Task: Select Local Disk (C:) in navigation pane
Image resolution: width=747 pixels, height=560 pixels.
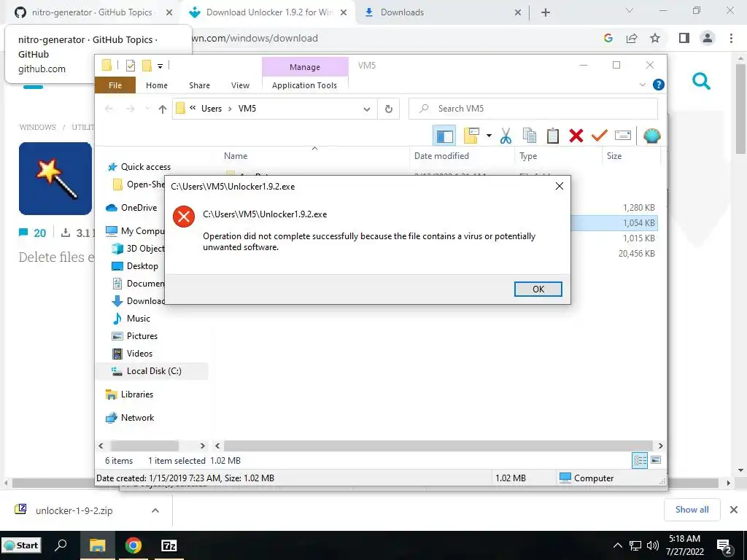Action: [x=153, y=371]
